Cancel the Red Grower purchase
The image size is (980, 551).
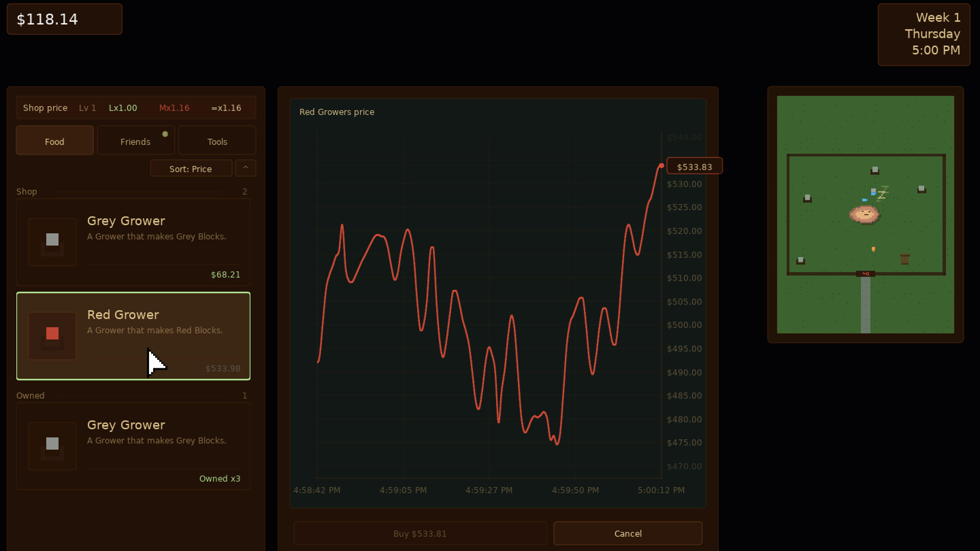click(628, 533)
